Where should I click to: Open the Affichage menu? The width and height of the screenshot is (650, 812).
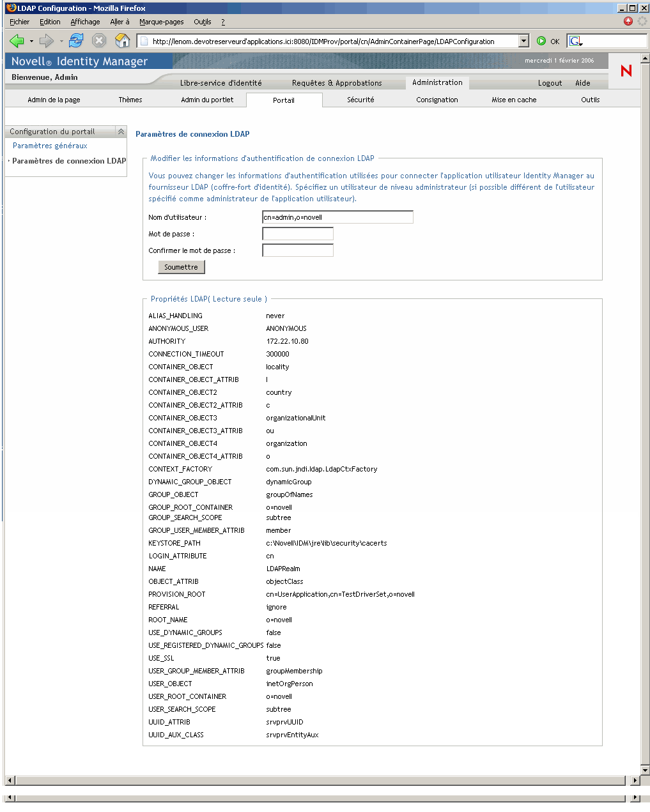click(85, 22)
